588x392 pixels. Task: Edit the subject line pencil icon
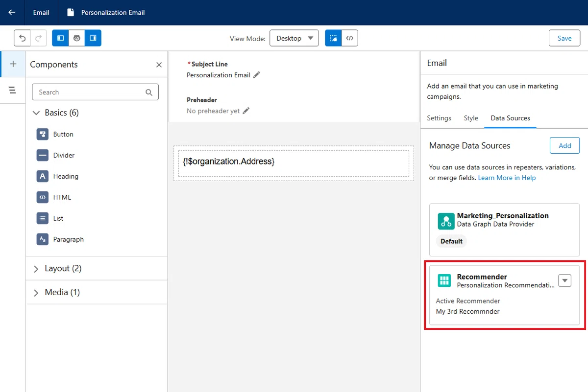point(257,75)
